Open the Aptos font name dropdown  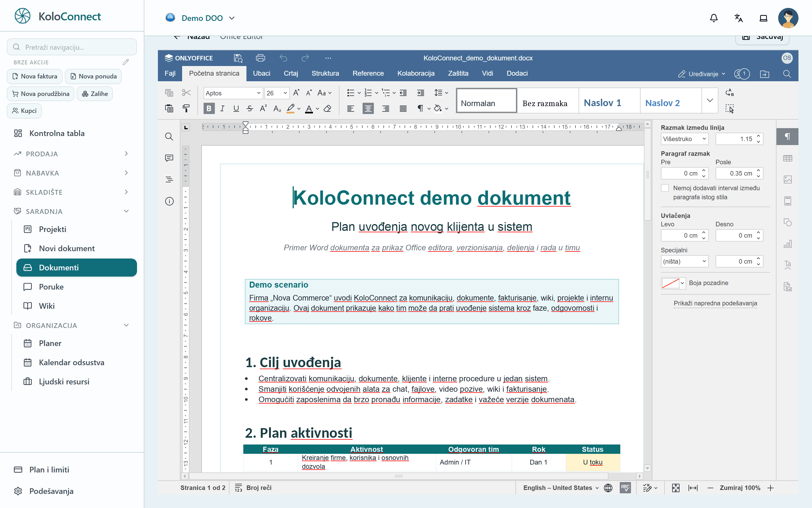point(259,93)
